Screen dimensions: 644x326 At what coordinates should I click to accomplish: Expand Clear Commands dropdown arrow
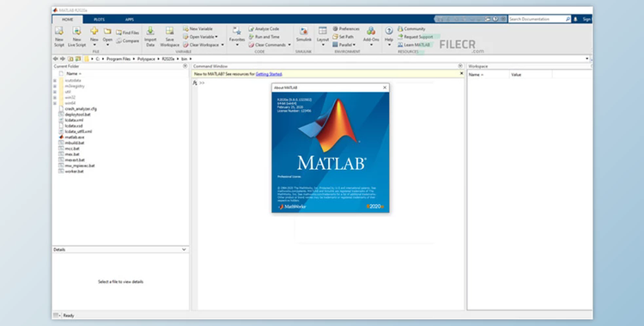tap(289, 45)
